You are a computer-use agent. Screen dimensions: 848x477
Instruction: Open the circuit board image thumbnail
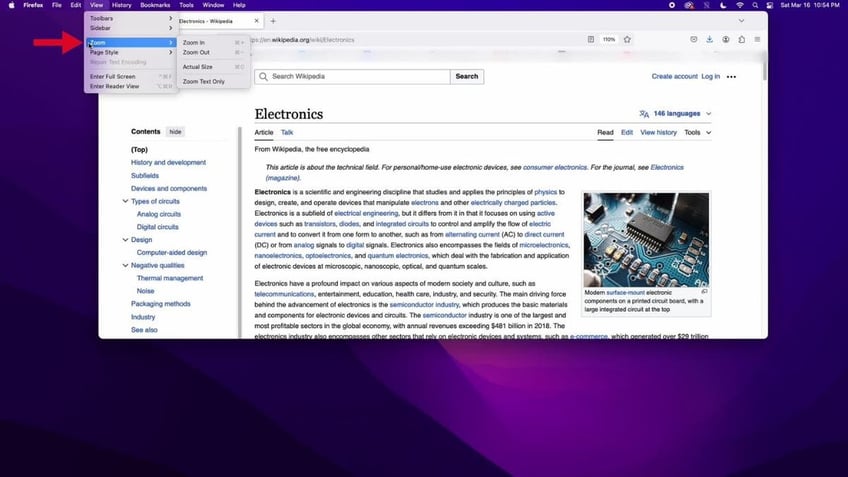tap(646, 240)
